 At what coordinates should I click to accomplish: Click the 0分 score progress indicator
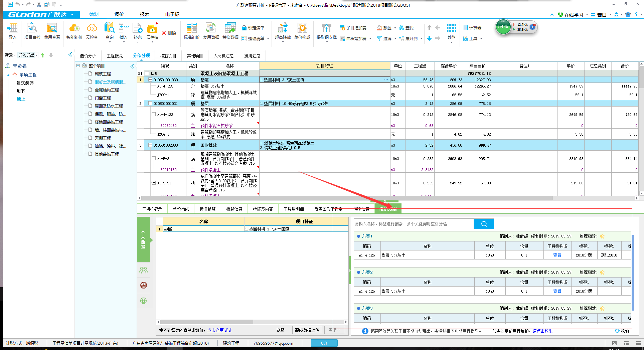[324, 343]
